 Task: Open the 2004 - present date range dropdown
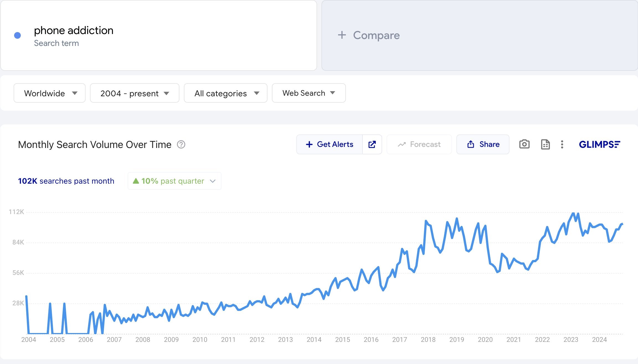click(135, 93)
